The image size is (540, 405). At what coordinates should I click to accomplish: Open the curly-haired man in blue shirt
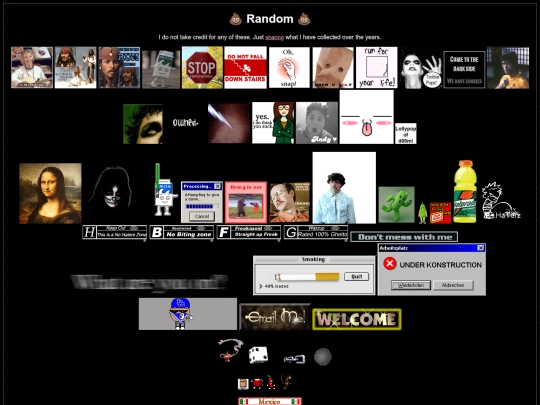[x=344, y=188]
